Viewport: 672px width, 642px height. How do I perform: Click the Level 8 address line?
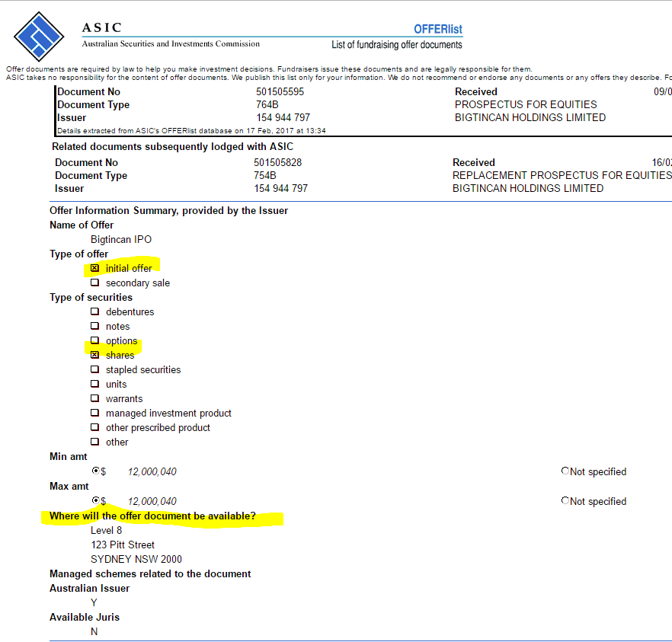pos(107,530)
